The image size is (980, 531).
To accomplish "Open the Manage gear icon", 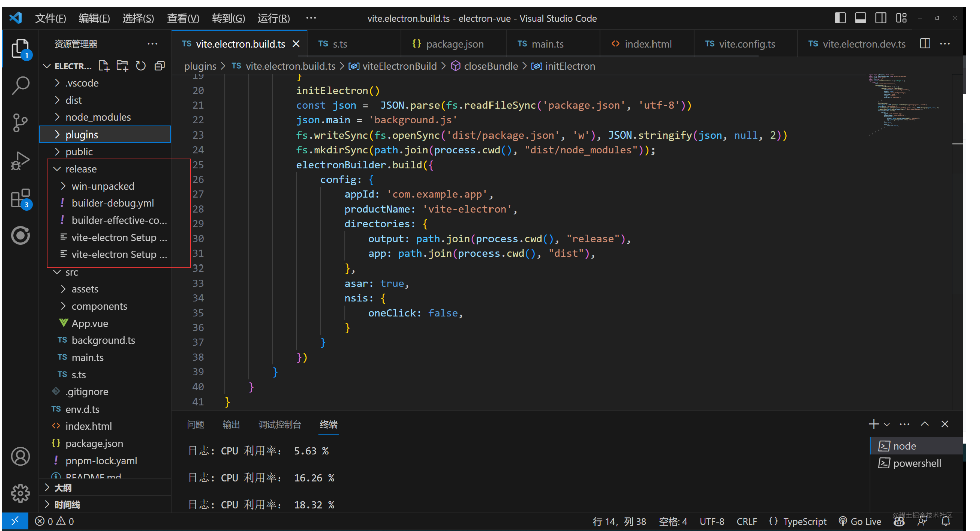I will click(20, 493).
